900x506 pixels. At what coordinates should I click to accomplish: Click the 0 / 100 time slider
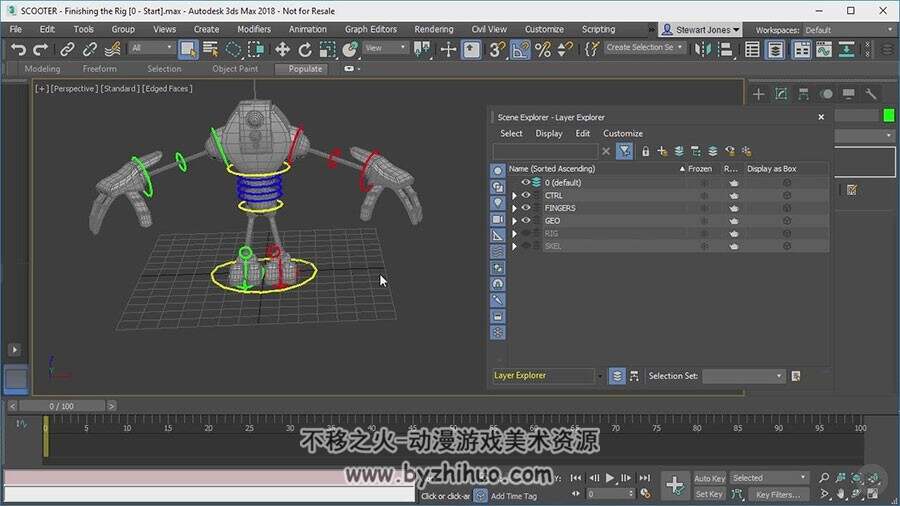(x=62, y=406)
